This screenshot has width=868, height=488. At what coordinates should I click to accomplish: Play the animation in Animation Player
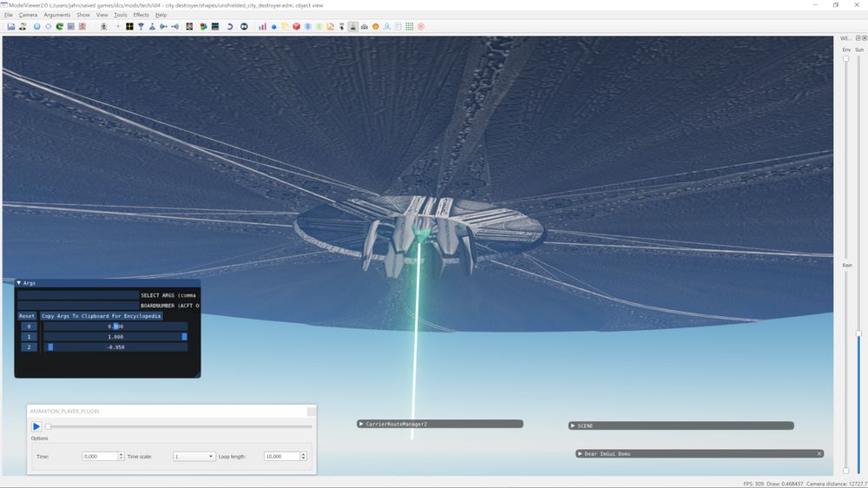point(36,426)
